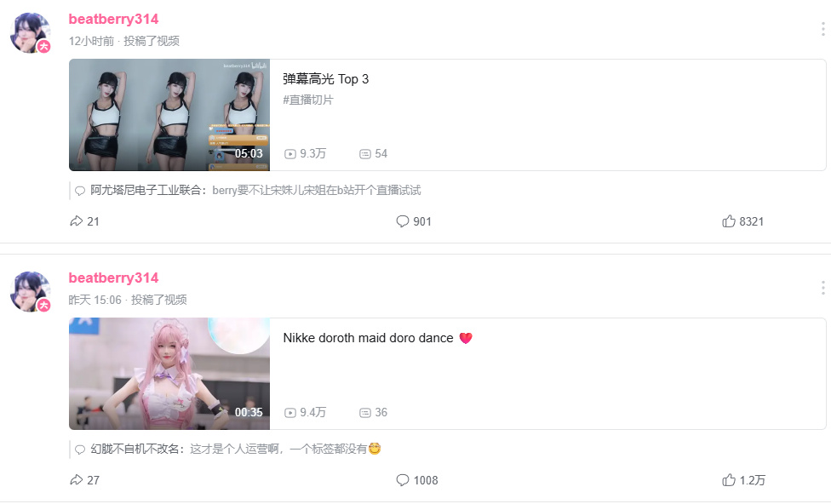Open comments on the post with 901 replies
This screenshot has height=504, width=831.
click(x=414, y=221)
